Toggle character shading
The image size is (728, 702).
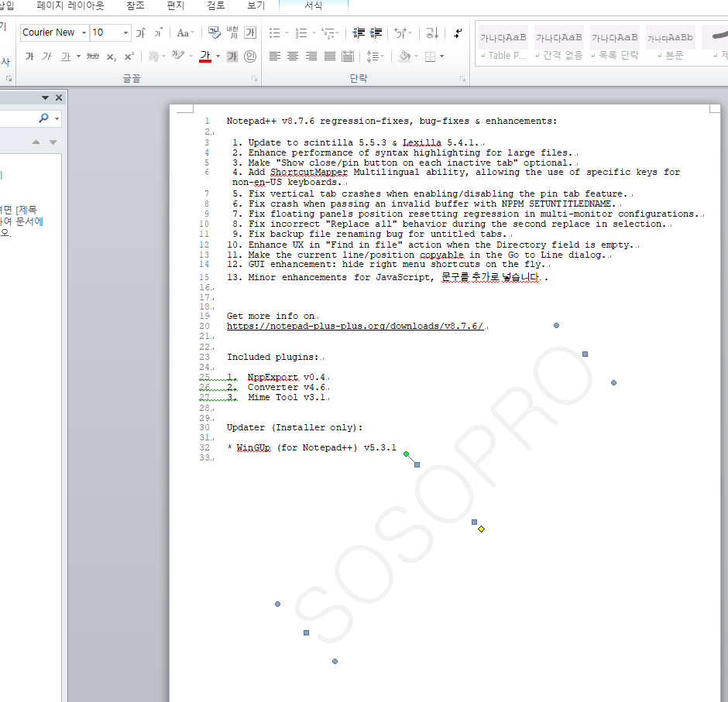tap(232, 57)
